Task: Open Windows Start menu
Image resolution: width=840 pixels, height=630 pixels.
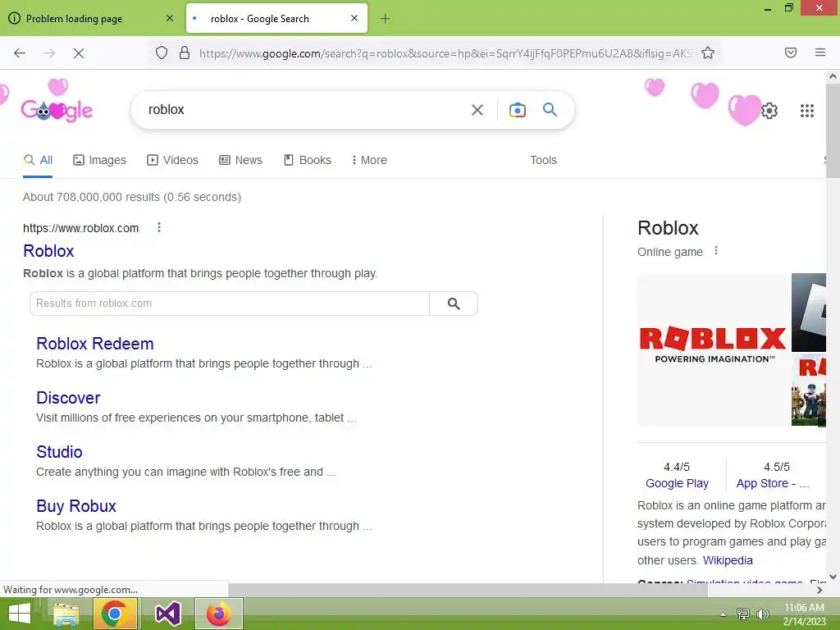Action: [20, 614]
